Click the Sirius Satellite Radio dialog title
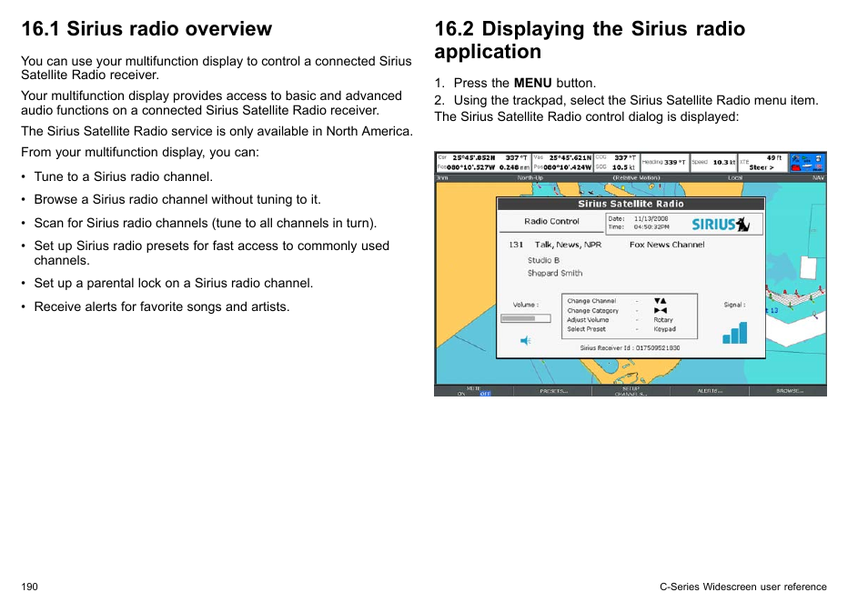The height and width of the screenshot is (612, 868). tap(631, 204)
